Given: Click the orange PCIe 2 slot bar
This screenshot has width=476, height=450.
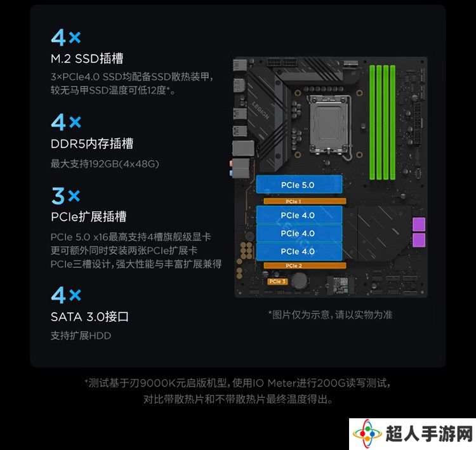Looking at the screenshot, I should (305, 266).
